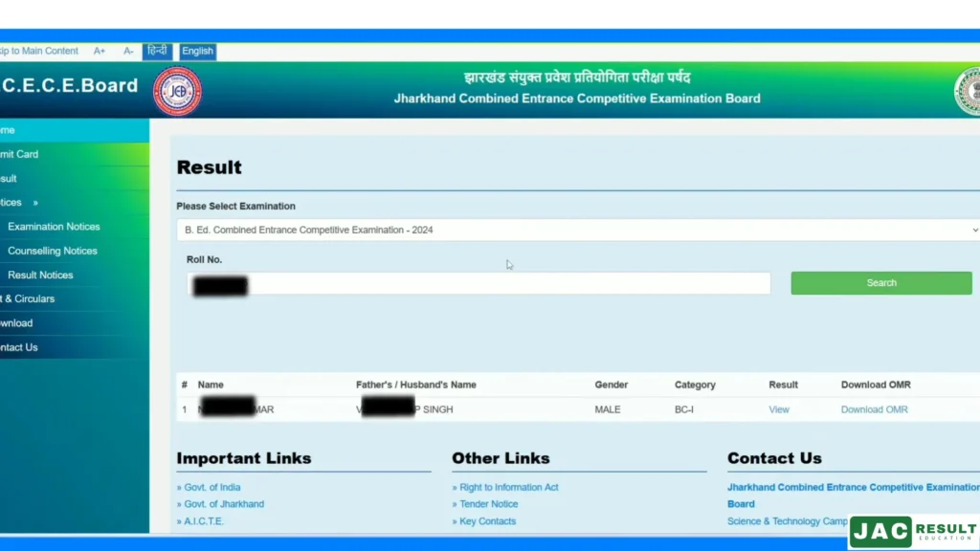Open Right to Information Act link

pos(509,487)
